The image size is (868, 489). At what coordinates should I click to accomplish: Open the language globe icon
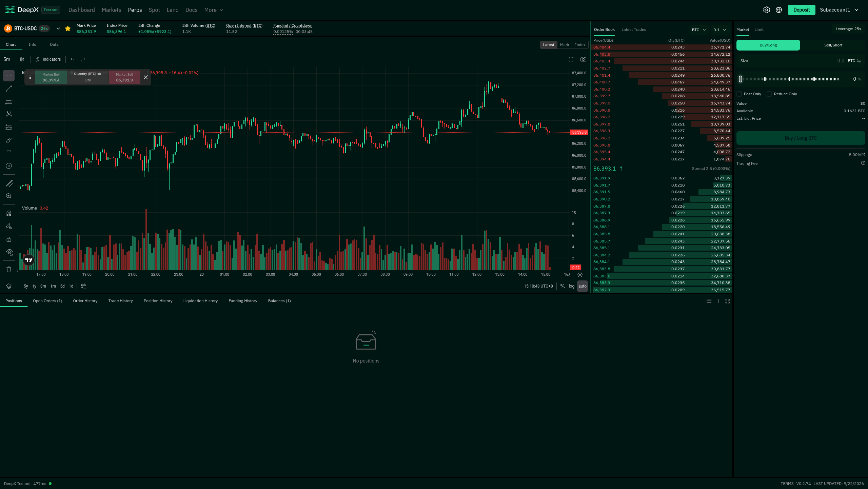(x=779, y=10)
